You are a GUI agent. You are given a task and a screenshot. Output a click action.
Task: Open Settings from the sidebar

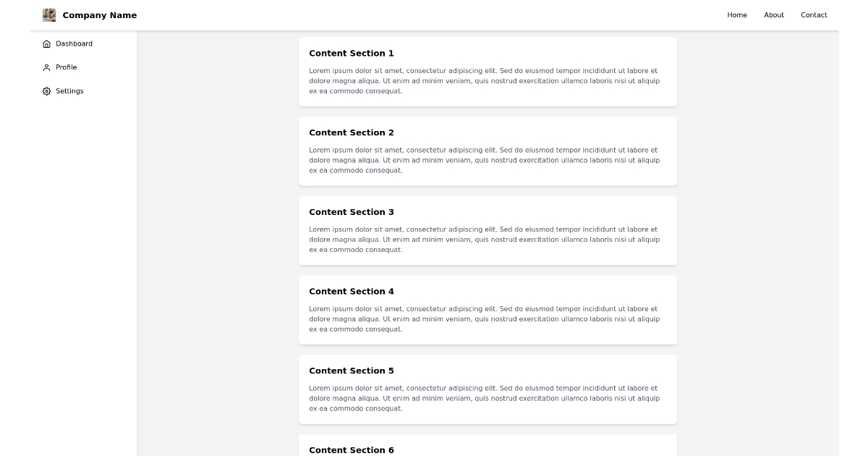pos(69,90)
